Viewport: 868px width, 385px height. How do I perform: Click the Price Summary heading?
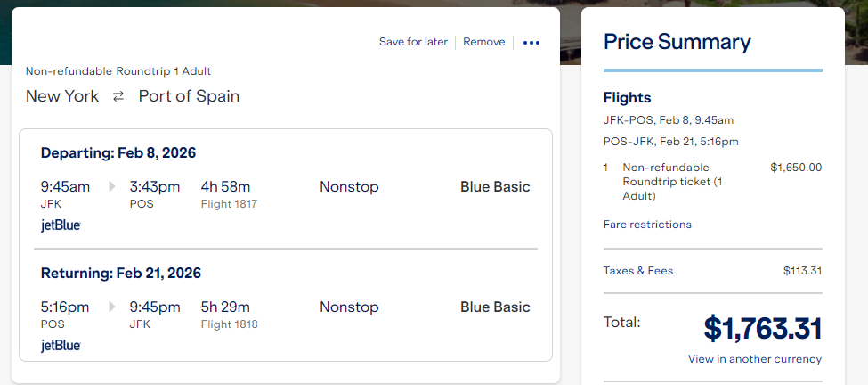pyautogui.click(x=677, y=42)
